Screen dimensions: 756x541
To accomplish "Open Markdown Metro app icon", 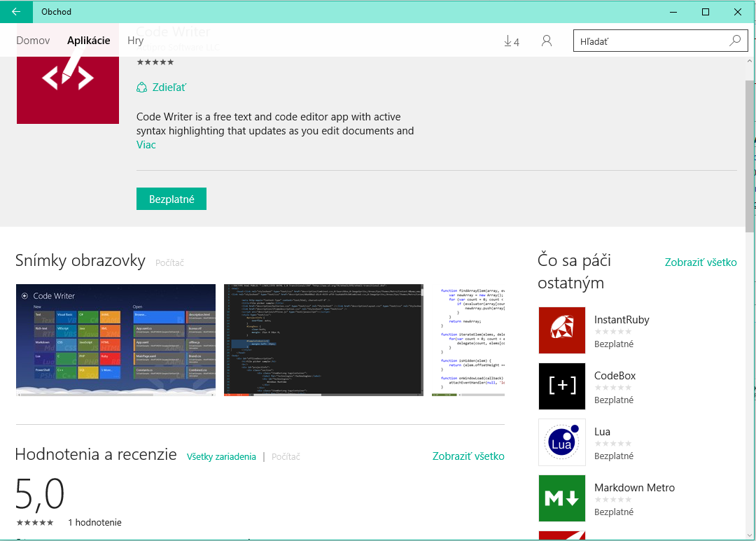I will pyautogui.click(x=561, y=498).
